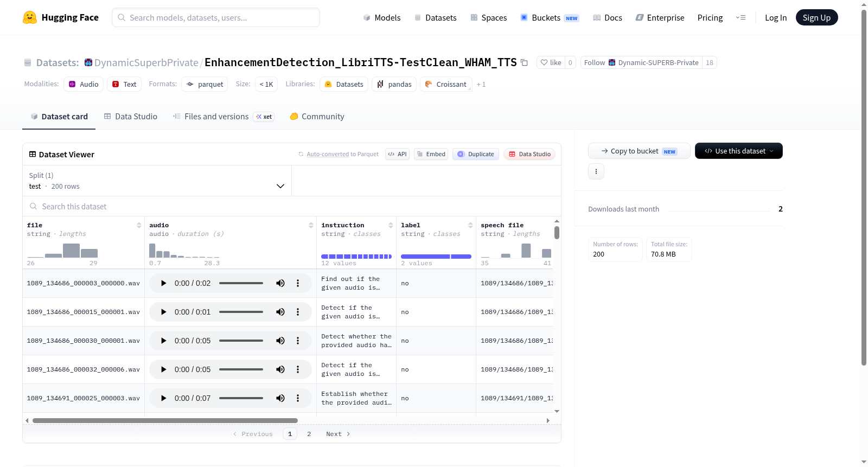
Task: Click the Search this dataset field
Action: tap(292, 206)
